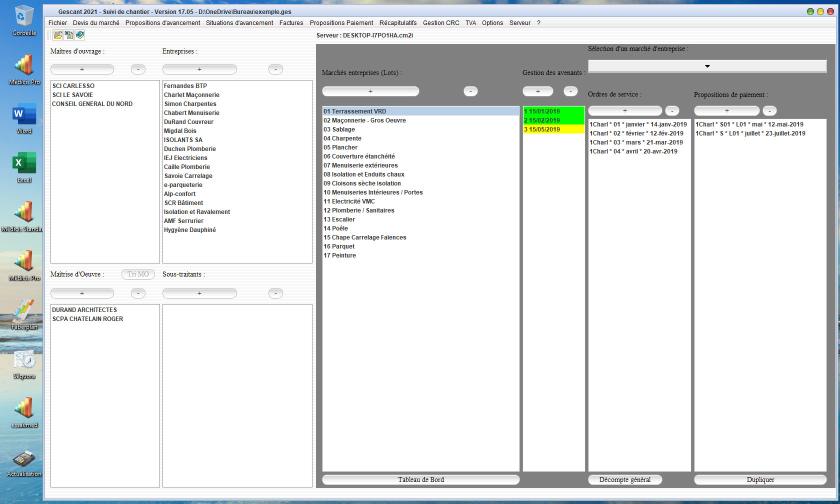This screenshot has height=504, width=840.
Task: Add an Entreprise with plus button
Action: click(x=199, y=69)
